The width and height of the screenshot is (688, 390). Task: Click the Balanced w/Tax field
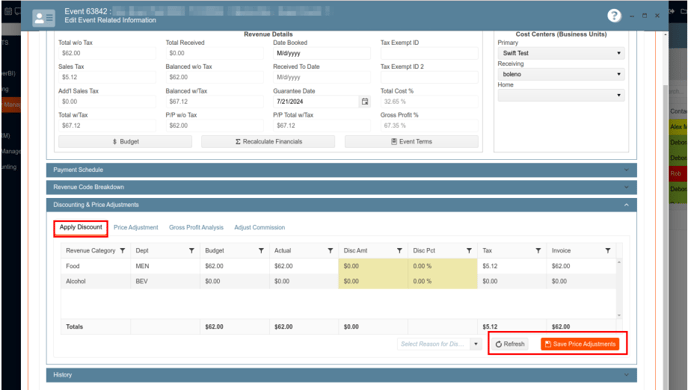[215, 101]
